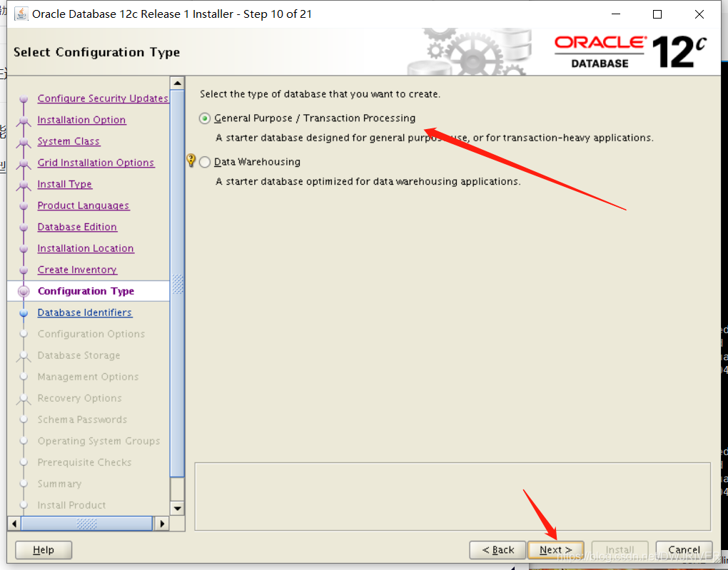Open the Product Languages step
Viewport: 728px width, 570px height.
click(x=84, y=205)
